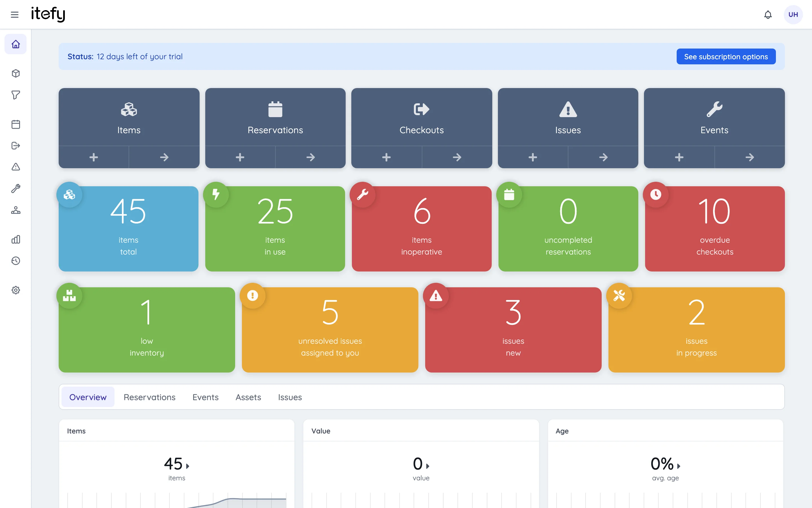812x508 pixels.
Task: Open the hamburger menu
Action: click(x=14, y=14)
